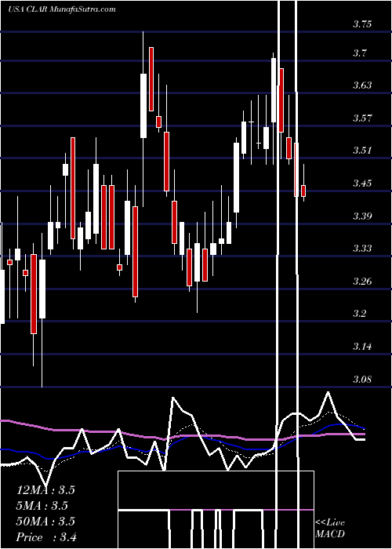Click the '<<Live MACD' label
Image resolution: width=392 pixels, height=549 pixels.
[330, 528]
